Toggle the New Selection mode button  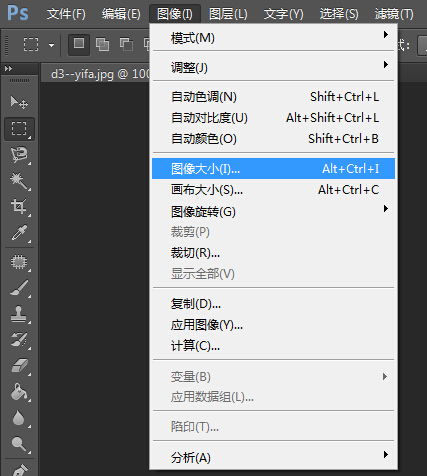tap(79, 44)
